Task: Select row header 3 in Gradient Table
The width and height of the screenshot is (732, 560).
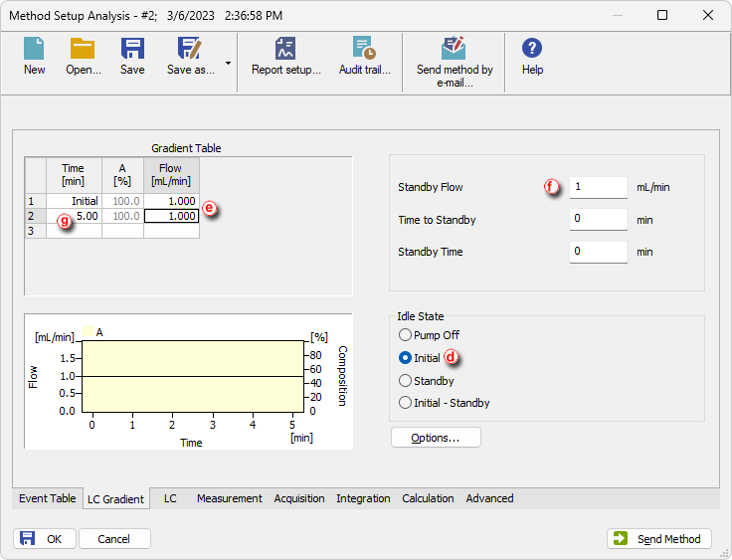Action: (36, 231)
